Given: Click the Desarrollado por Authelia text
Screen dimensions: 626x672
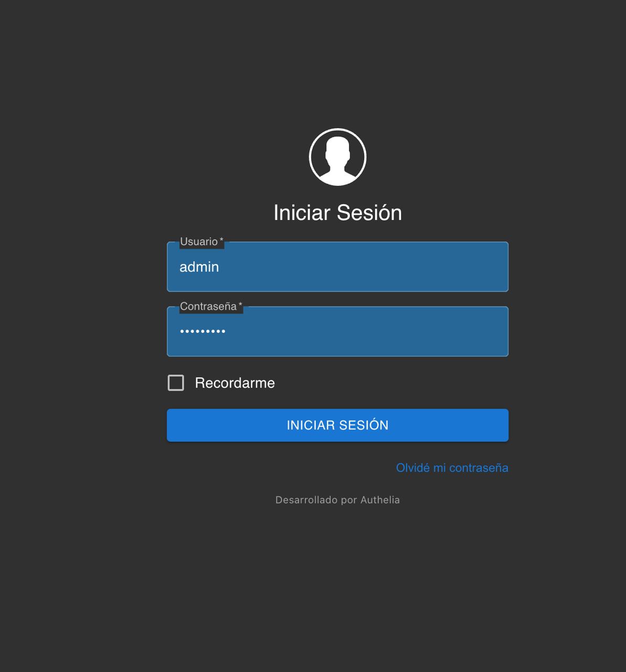Looking at the screenshot, I should pos(337,500).
